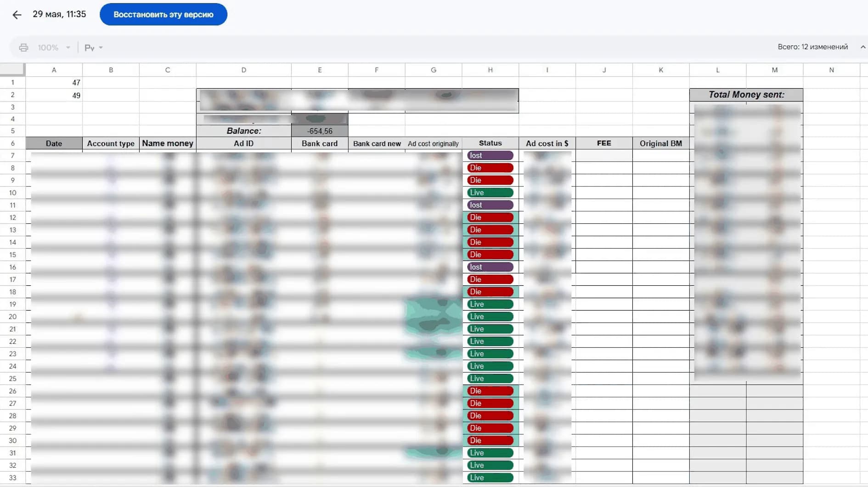Open the lost status chip in row 16
The image size is (868, 487).
point(490,267)
